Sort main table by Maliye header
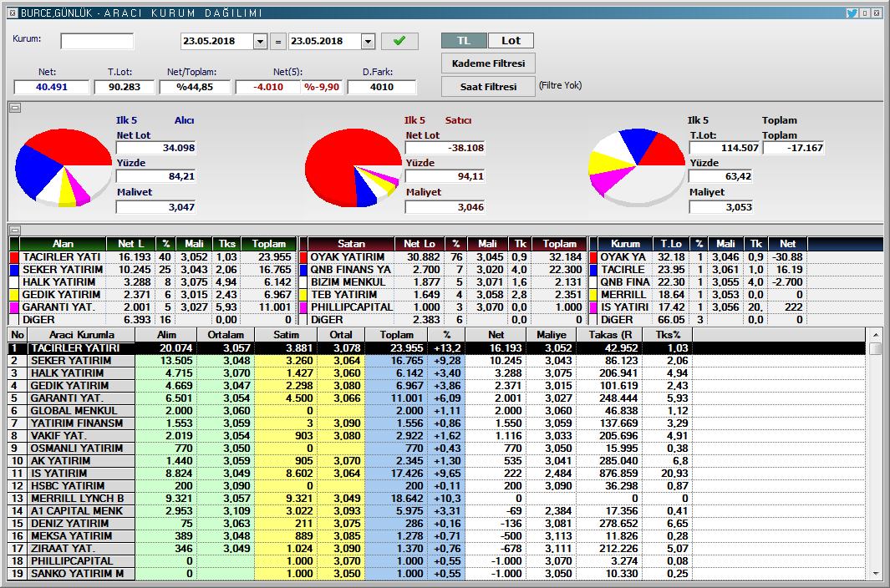 click(x=552, y=335)
